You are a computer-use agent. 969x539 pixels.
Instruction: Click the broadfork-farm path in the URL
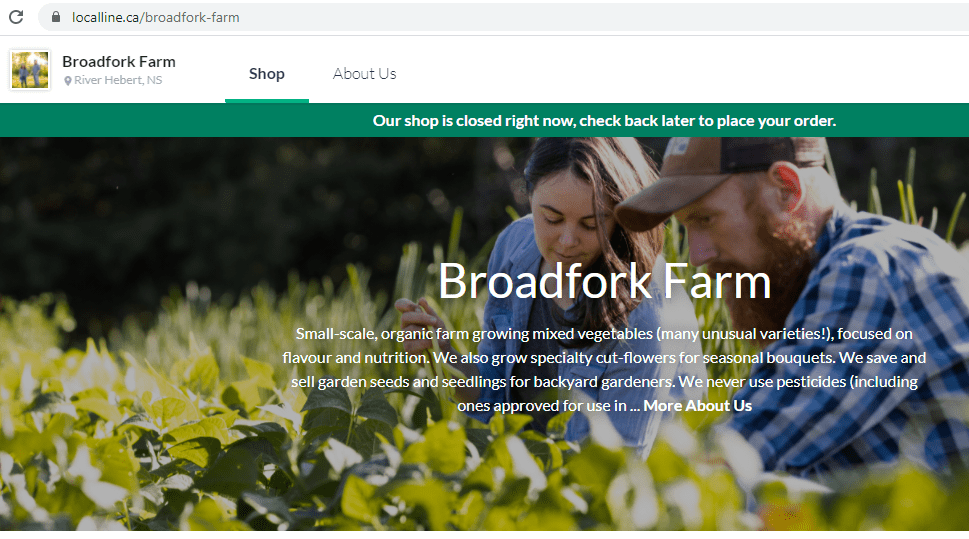(x=190, y=17)
